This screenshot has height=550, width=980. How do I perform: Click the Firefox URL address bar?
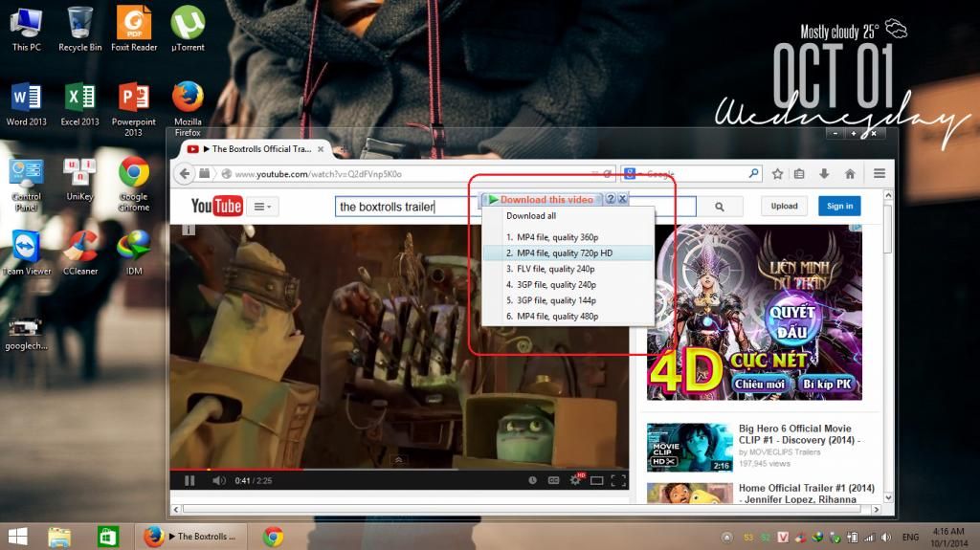point(412,174)
